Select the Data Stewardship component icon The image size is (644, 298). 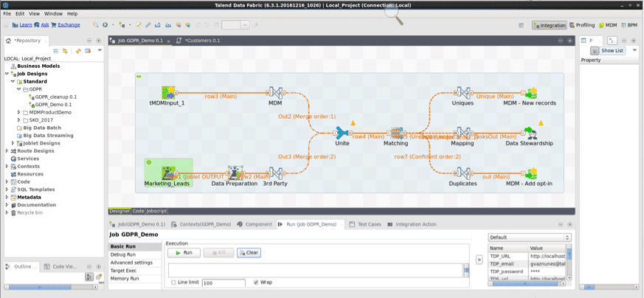[531, 133]
